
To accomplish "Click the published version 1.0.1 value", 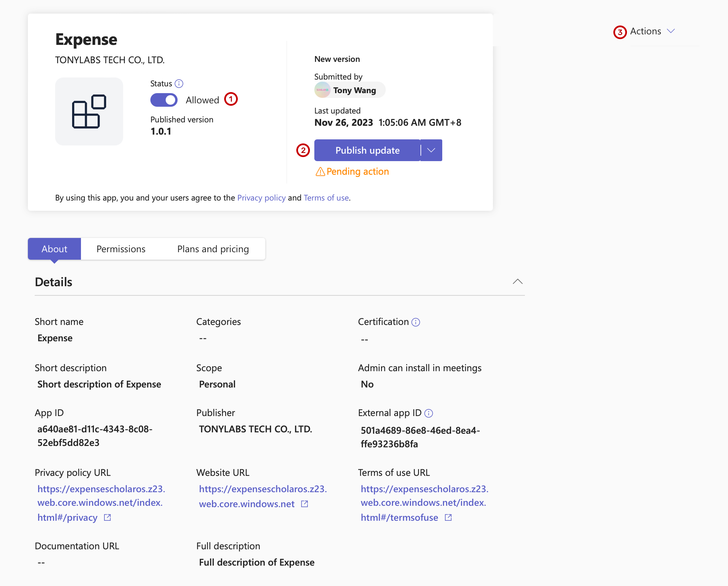I will click(161, 132).
